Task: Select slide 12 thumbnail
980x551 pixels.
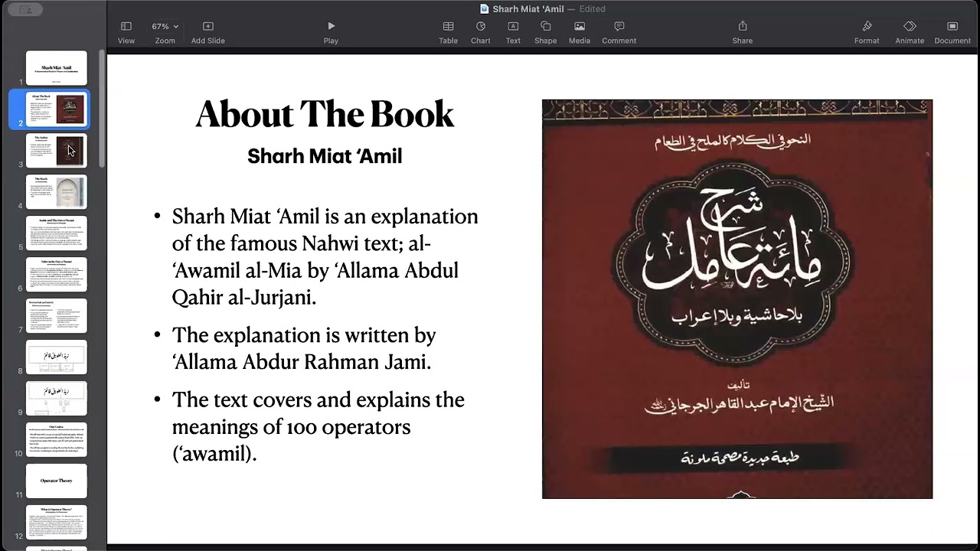Action: coord(57,522)
